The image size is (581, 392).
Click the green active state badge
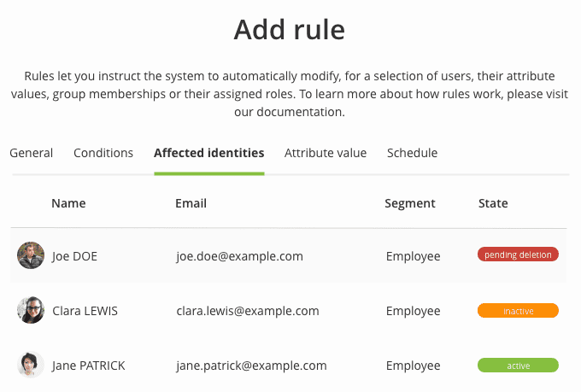click(518, 366)
